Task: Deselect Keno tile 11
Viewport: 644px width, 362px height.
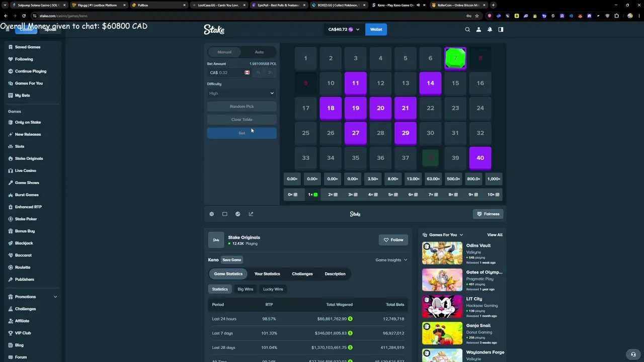Action: (x=356, y=83)
